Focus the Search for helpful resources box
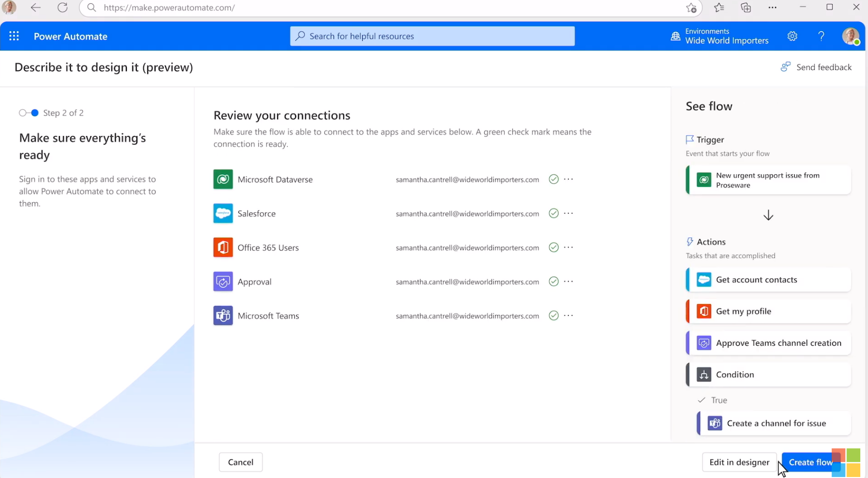Image resolution: width=868 pixels, height=478 pixels. [432, 36]
